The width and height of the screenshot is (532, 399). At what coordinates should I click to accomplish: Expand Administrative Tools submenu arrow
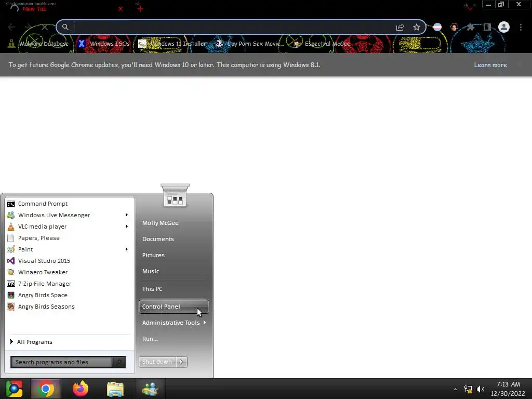coord(205,322)
